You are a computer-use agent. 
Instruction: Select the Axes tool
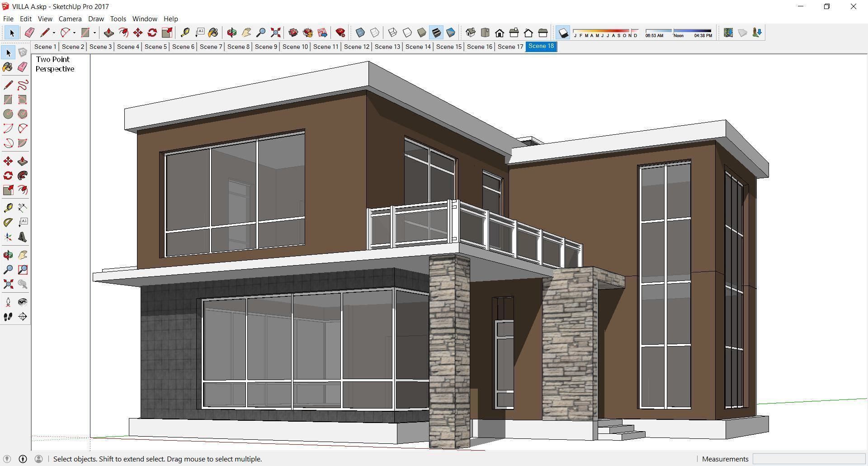tap(8, 237)
